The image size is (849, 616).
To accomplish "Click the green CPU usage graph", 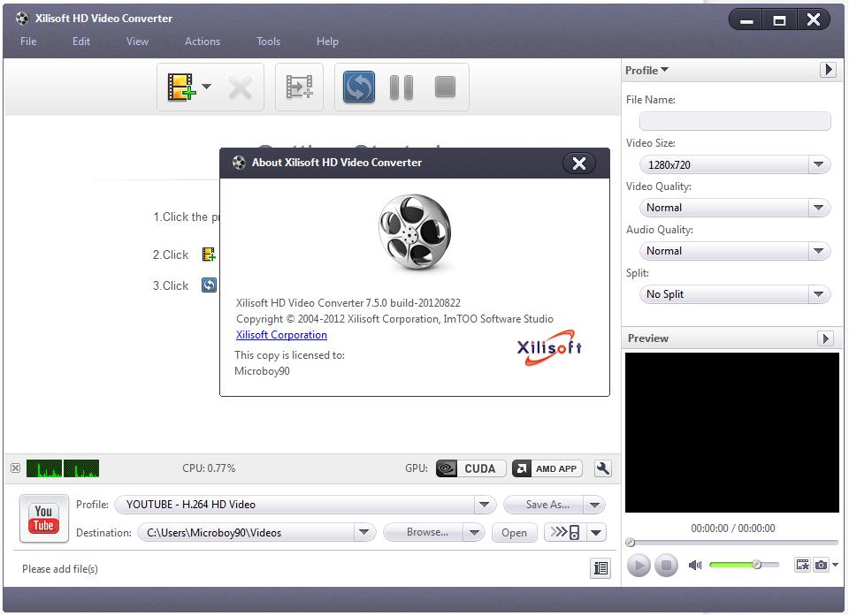I will (63, 468).
